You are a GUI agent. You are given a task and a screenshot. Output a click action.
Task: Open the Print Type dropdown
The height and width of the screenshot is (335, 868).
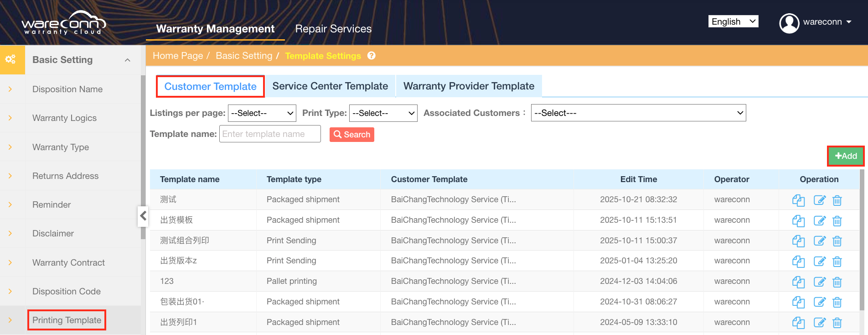click(x=383, y=113)
